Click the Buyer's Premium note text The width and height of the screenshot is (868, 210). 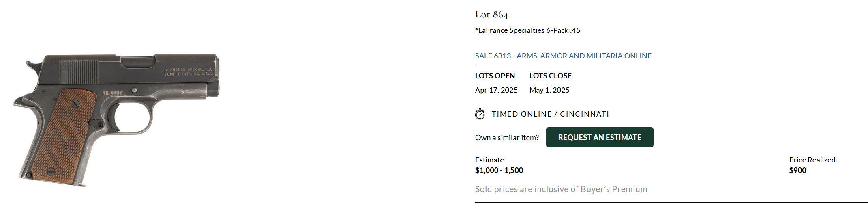point(561,189)
